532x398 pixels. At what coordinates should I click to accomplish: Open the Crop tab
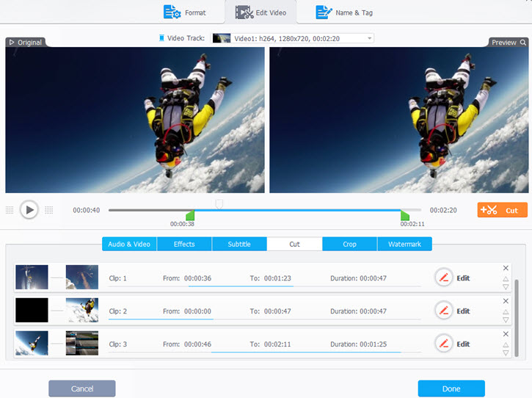click(349, 245)
